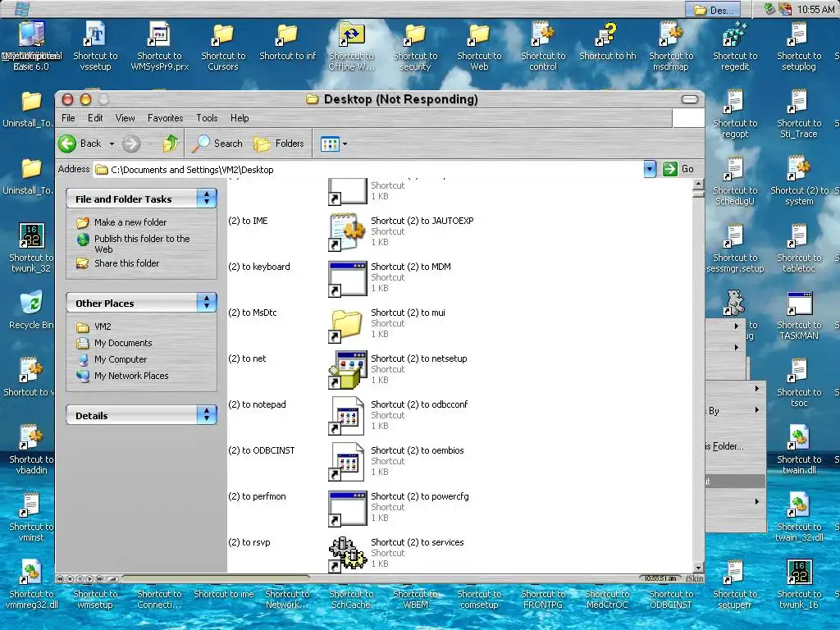Select Shortcut (2) to powercfg icon
The height and width of the screenshot is (630, 840).
tap(347, 508)
